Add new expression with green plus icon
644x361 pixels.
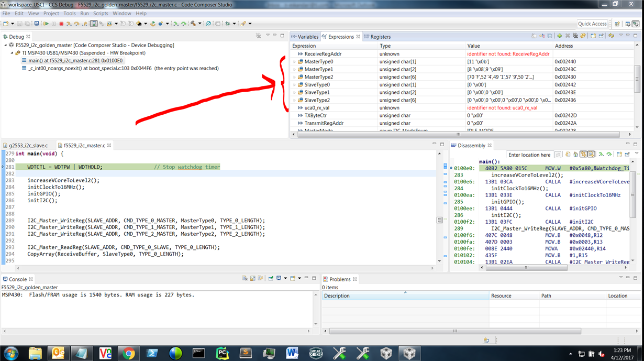coord(560,36)
